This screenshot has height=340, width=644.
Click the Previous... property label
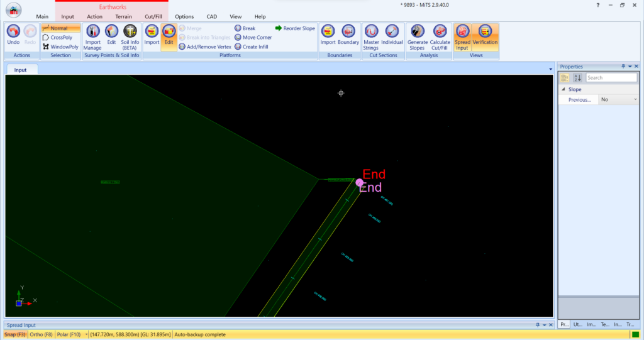tap(579, 100)
